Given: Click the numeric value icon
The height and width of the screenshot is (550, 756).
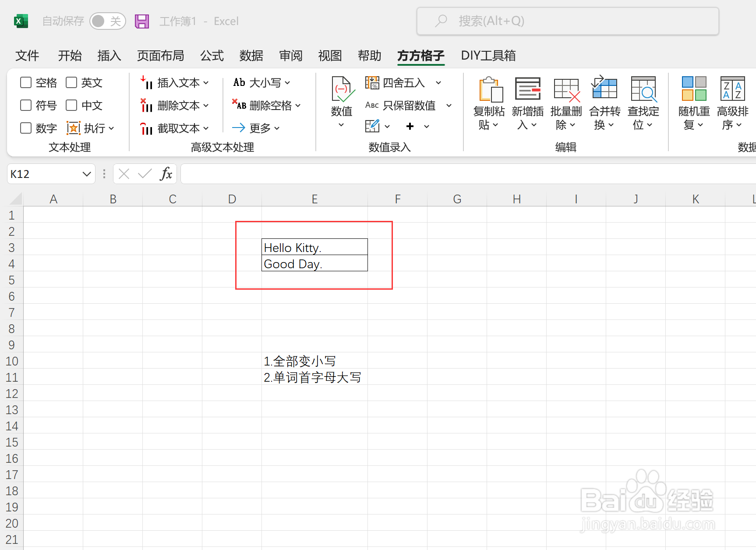Looking at the screenshot, I should coord(342,89).
